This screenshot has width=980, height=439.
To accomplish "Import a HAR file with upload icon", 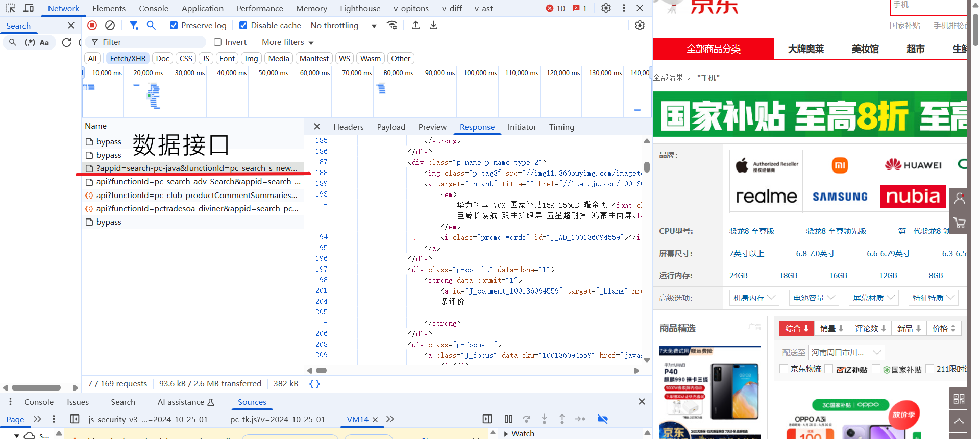I will coord(415,25).
